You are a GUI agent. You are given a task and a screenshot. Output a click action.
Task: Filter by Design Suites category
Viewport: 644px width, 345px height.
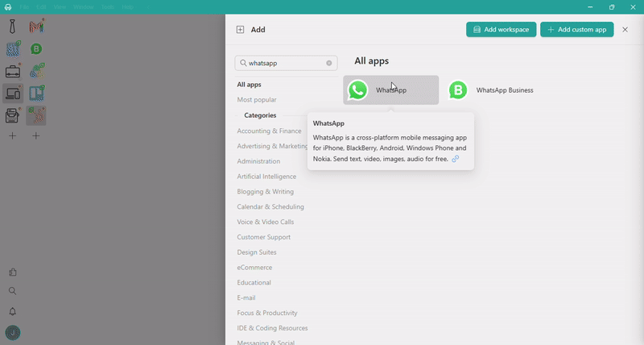(x=257, y=252)
